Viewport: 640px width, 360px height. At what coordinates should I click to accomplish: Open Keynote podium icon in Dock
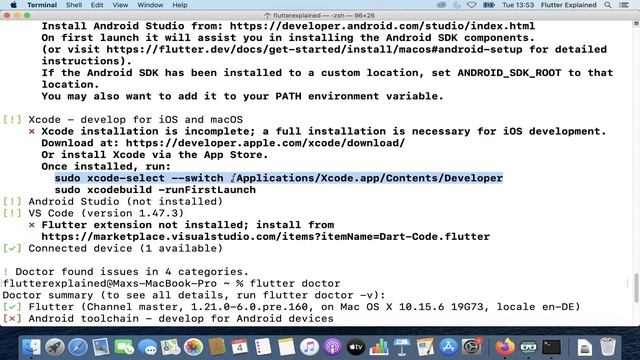[402, 347]
